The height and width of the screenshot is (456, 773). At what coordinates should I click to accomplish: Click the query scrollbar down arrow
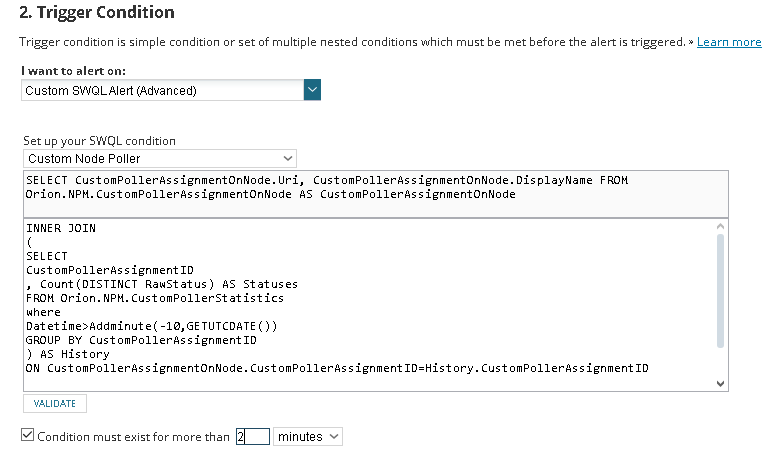[719, 383]
